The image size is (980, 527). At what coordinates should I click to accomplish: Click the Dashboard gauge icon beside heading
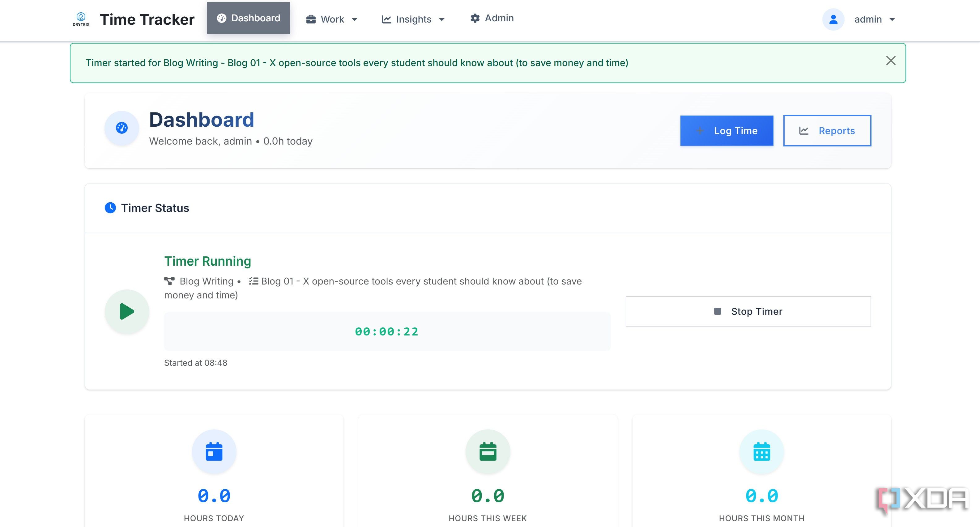[x=122, y=128]
